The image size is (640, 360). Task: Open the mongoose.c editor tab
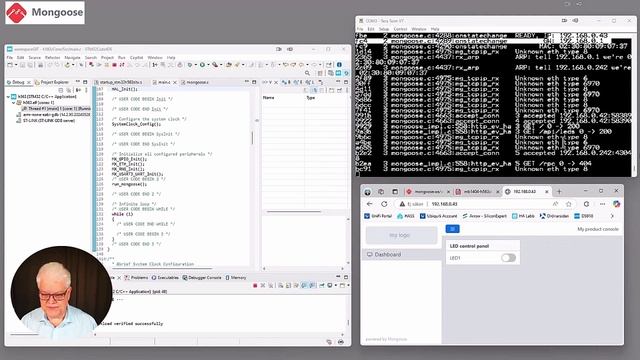point(195,82)
